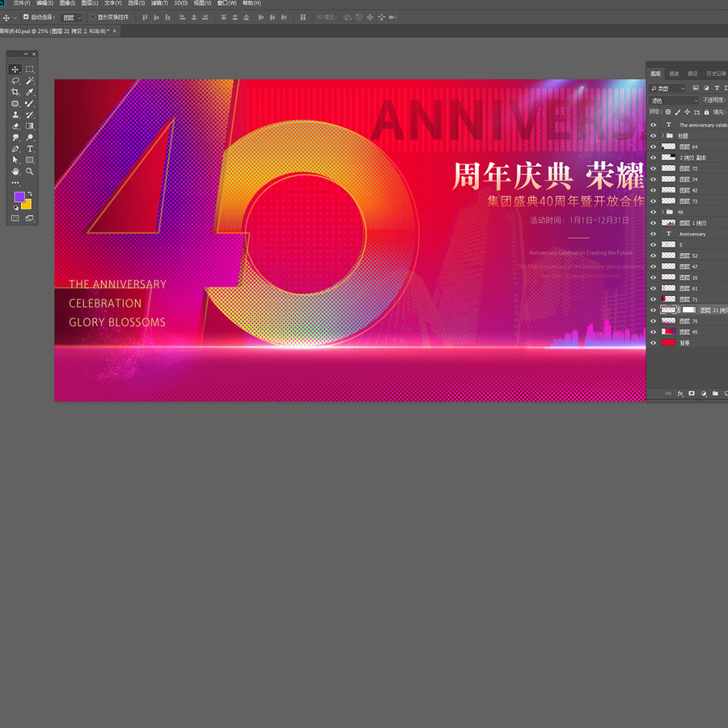728x728 pixels.
Task: Click the purple foreground color swatch
Action: pyautogui.click(x=19, y=197)
